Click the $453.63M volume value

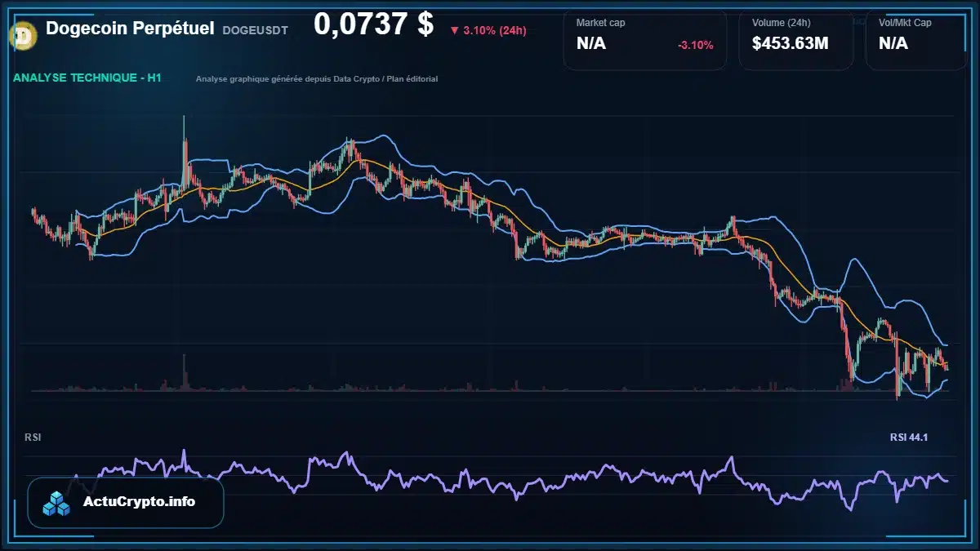click(x=790, y=44)
